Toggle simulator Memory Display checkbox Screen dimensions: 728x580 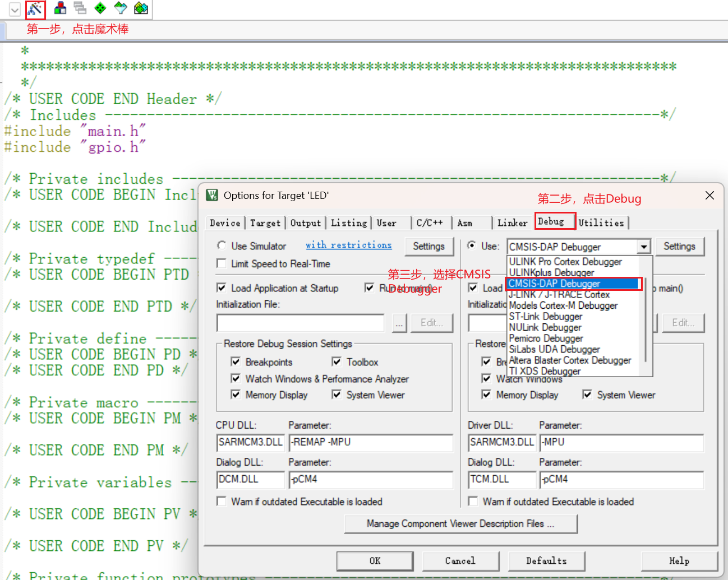tap(236, 395)
